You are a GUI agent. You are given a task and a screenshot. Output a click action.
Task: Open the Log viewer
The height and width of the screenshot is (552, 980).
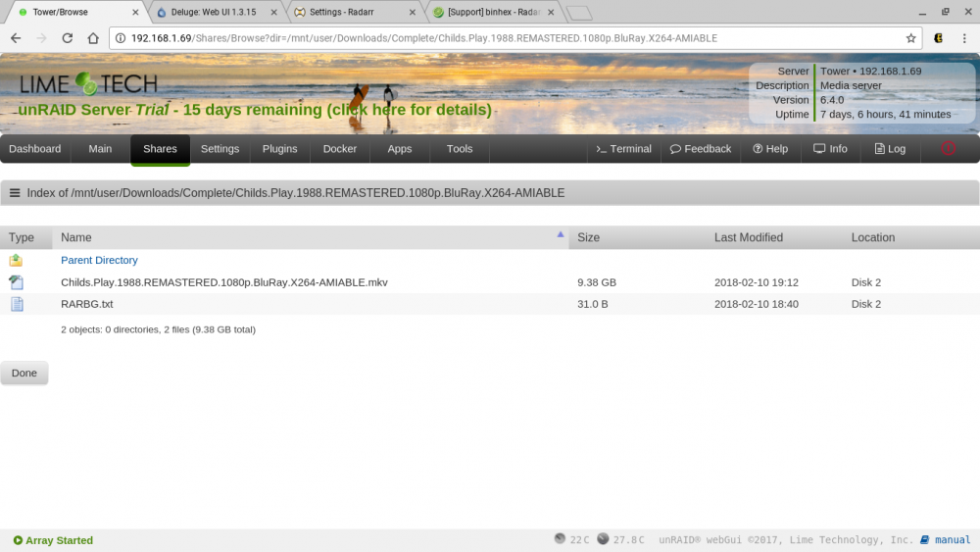[x=890, y=149]
